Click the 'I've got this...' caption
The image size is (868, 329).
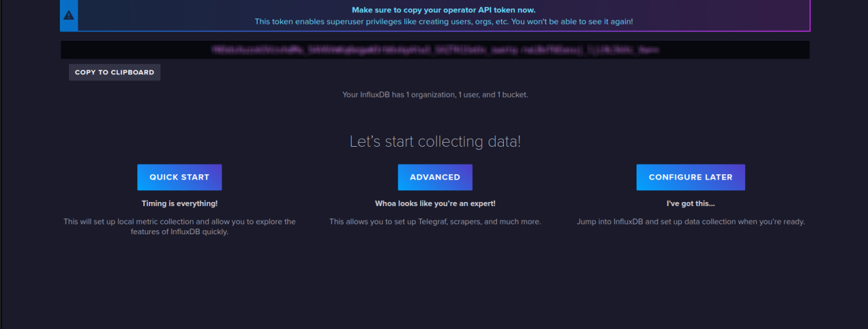pyautogui.click(x=690, y=204)
